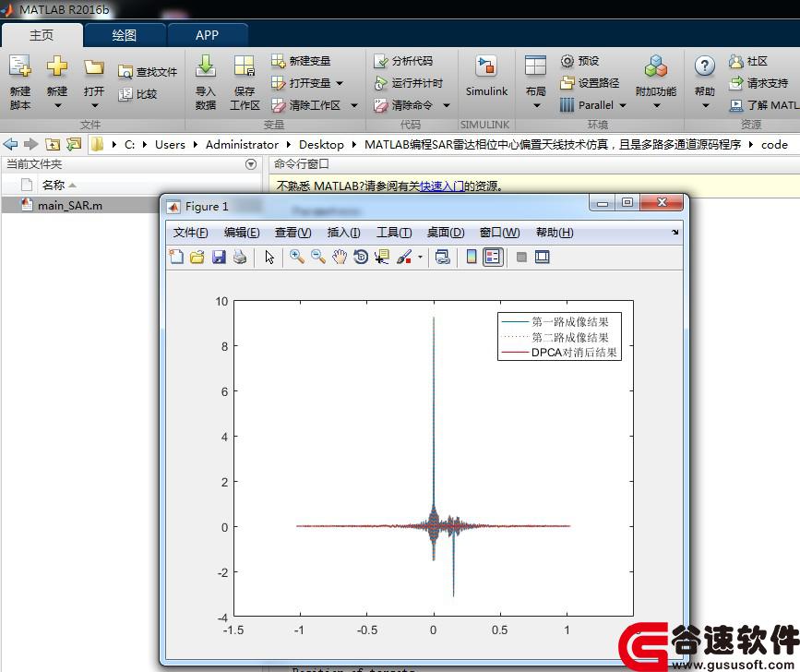Screen dimensions: 800x672
Task: Click the browse for folder icon
Action: pyautogui.click(x=74, y=144)
